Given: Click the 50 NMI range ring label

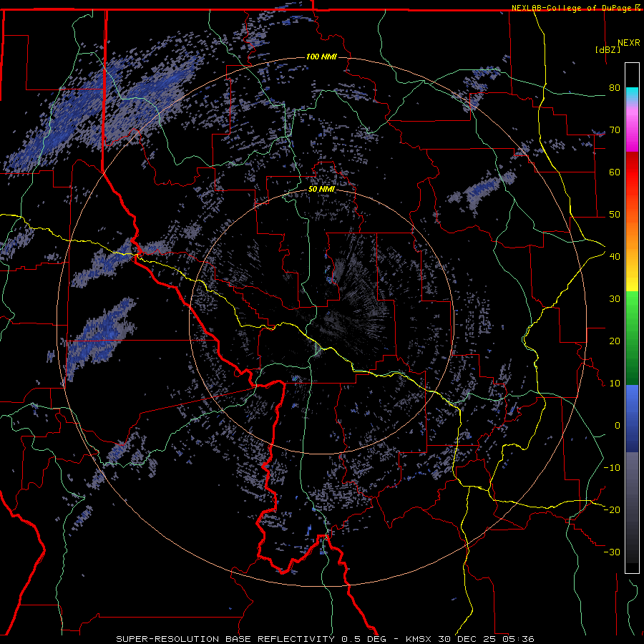Looking at the screenshot, I should point(321,190).
